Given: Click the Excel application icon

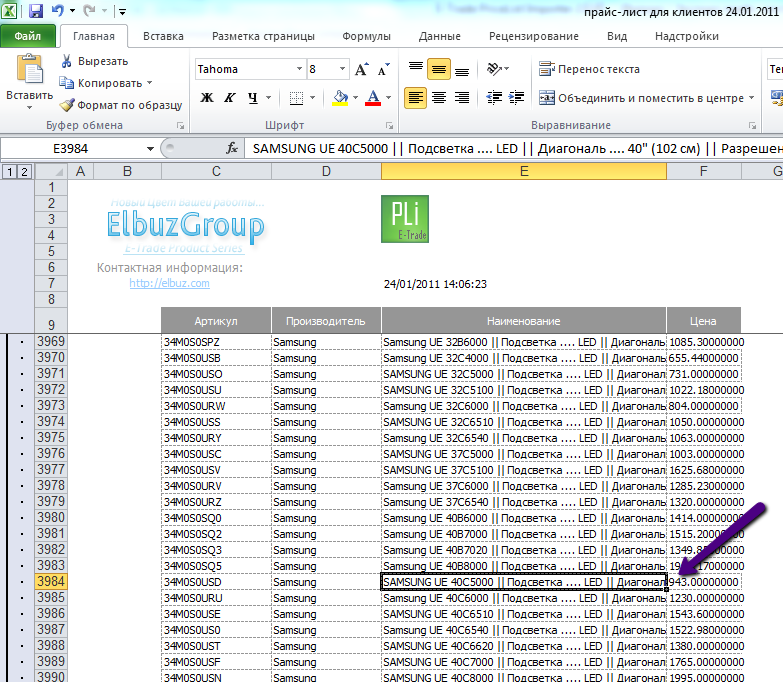Looking at the screenshot, I should [x=8, y=10].
